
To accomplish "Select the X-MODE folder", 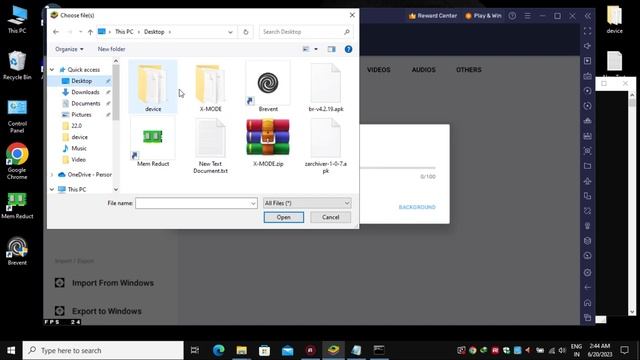I will pos(211,87).
